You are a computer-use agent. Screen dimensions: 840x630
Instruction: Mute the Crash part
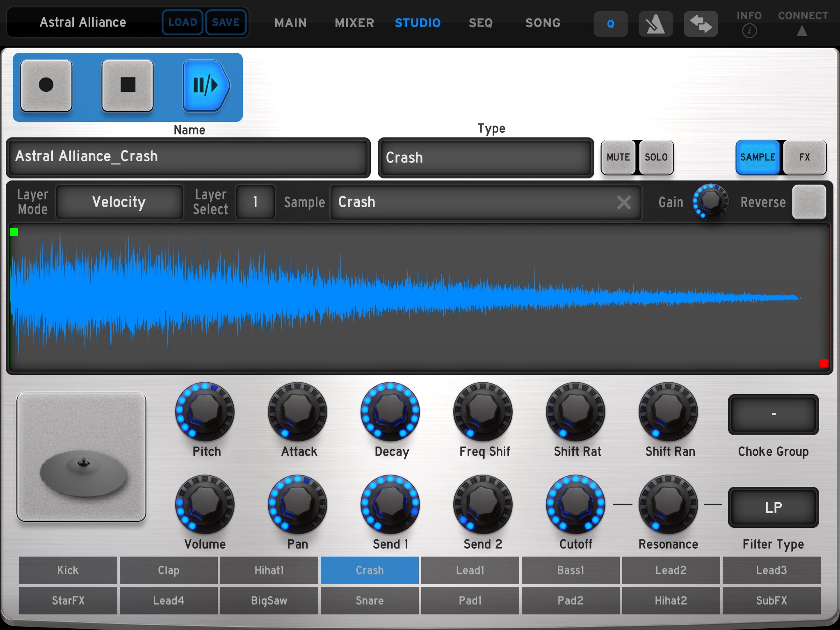[x=618, y=157]
